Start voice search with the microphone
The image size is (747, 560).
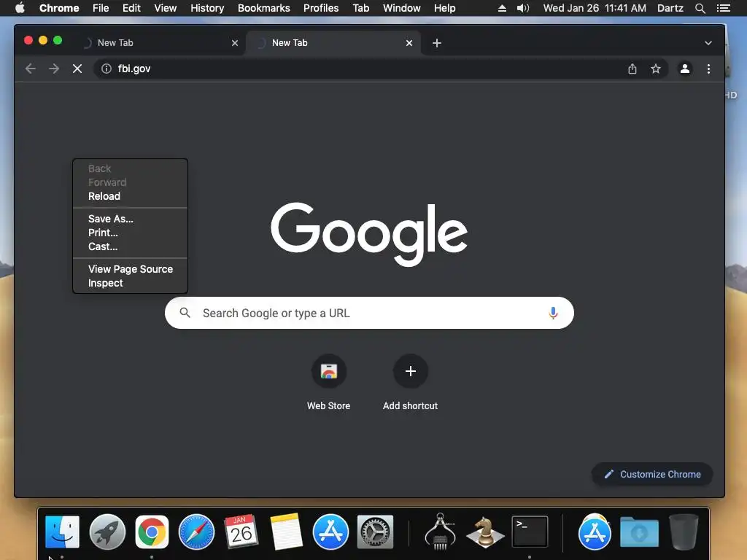(553, 313)
